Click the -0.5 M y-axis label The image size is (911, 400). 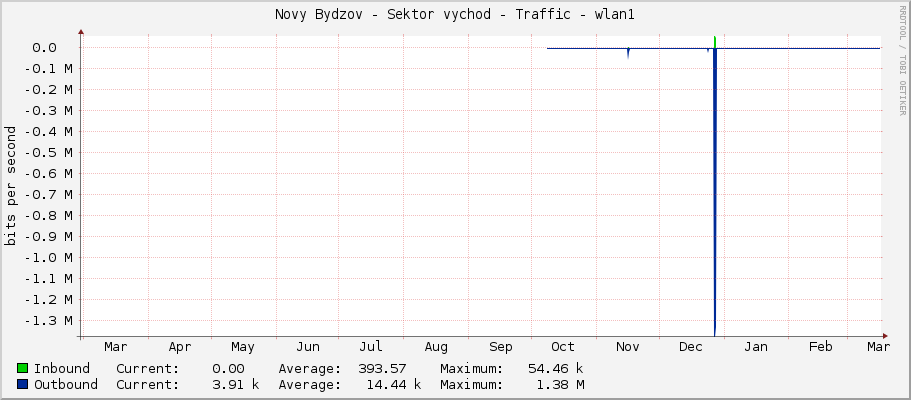pyautogui.click(x=48, y=152)
